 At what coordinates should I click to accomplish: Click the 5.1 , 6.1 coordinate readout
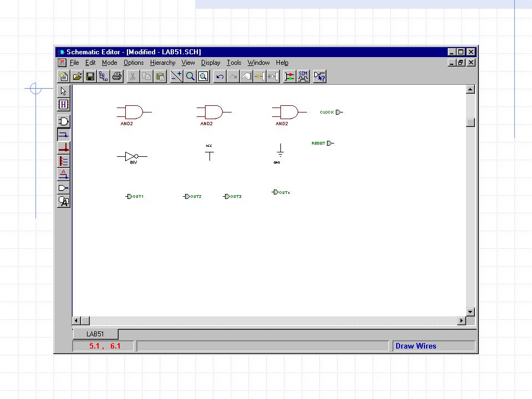click(105, 346)
